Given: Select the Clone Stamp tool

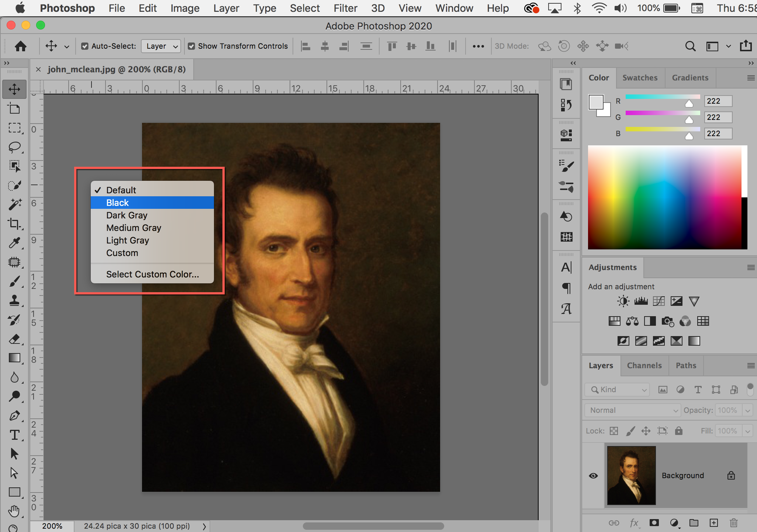Looking at the screenshot, I should coord(14,300).
